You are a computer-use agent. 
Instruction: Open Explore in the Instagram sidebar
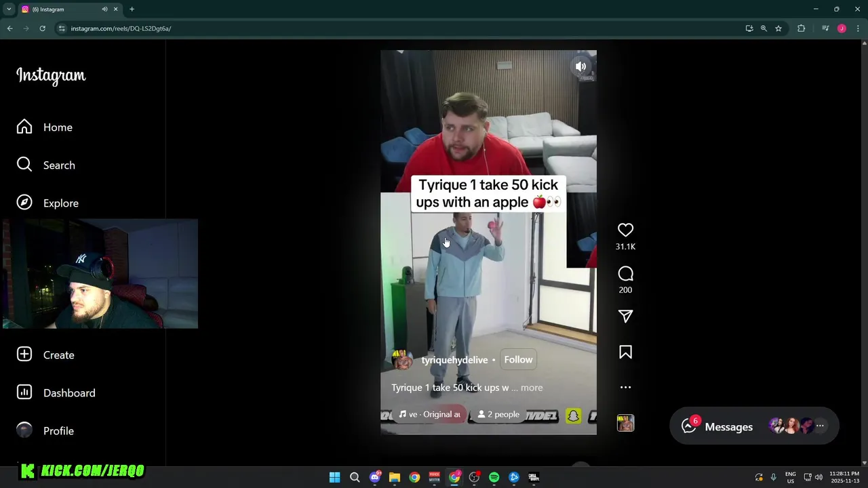[47, 203]
